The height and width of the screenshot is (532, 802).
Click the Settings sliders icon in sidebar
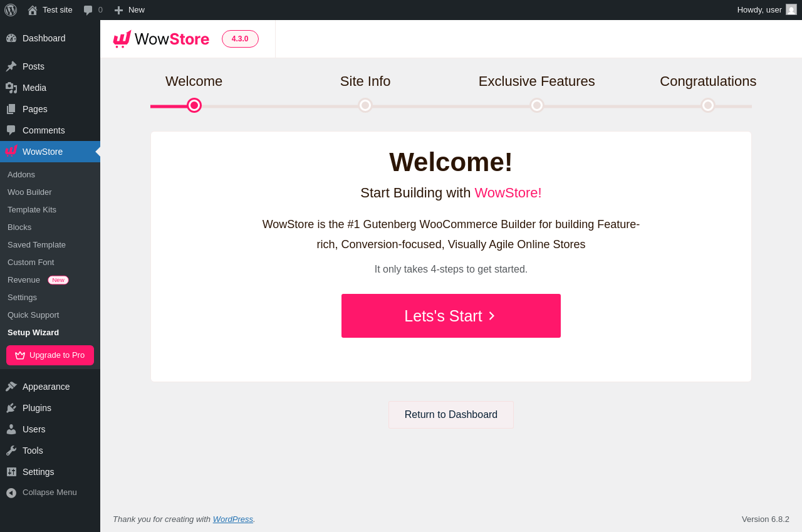(x=11, y=472)
